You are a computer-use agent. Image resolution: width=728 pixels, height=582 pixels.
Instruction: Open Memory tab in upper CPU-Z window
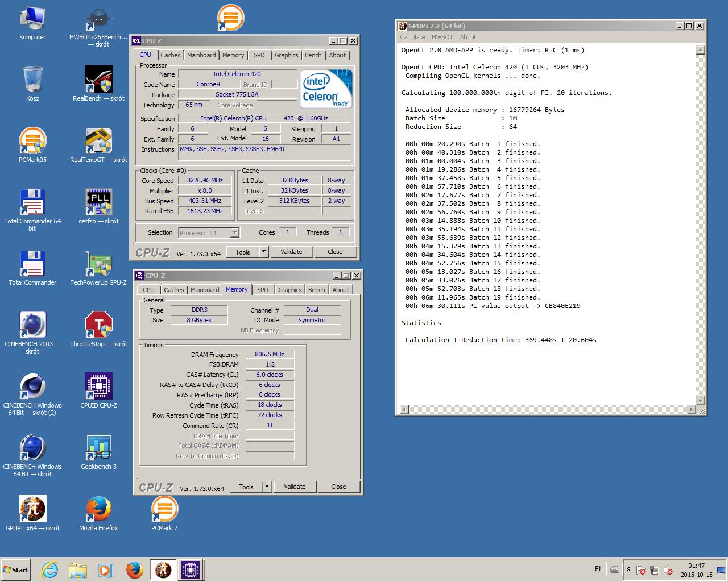click(x=233, y=55)
